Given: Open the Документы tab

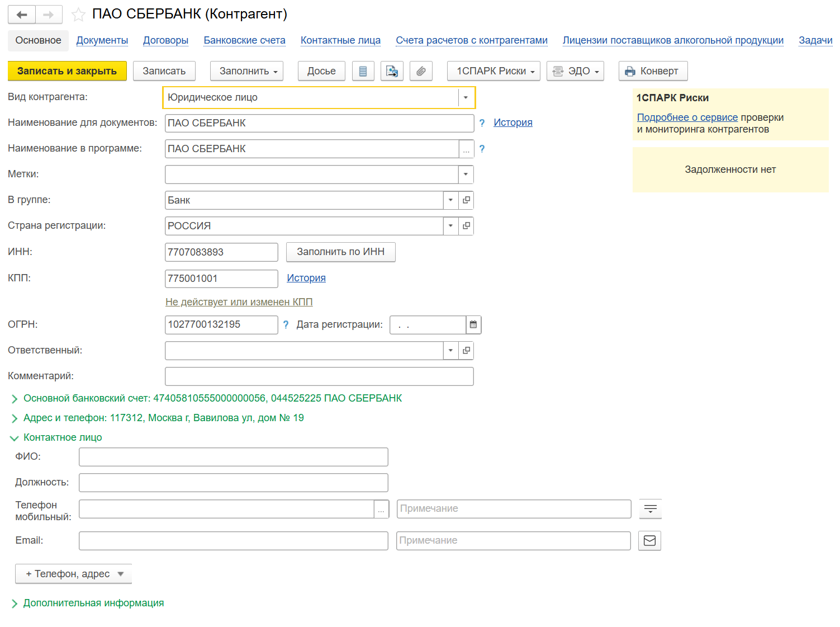Looking at the screenshot, I should point(102,40).
